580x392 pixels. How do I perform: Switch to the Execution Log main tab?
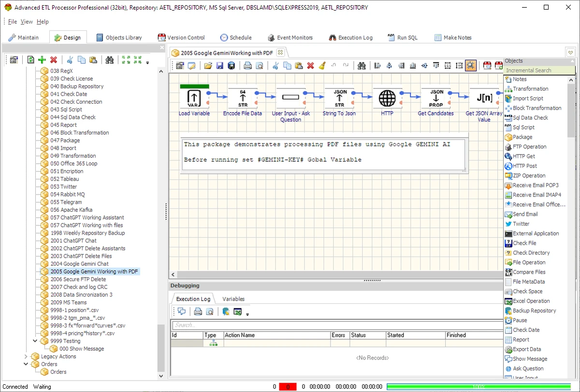click(x=351, y=38)
